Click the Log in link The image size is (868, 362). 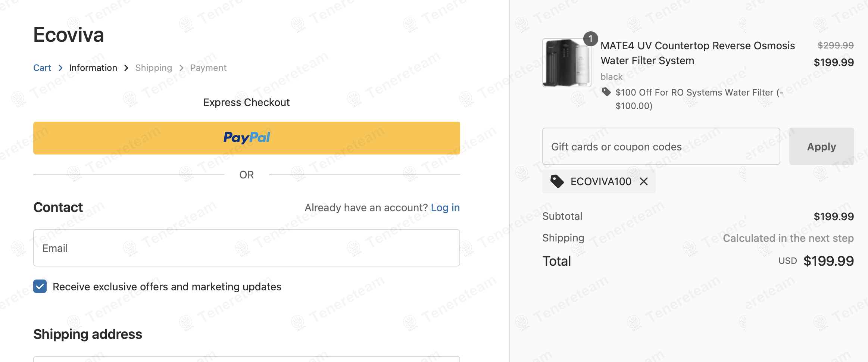(x=445, y=207)
